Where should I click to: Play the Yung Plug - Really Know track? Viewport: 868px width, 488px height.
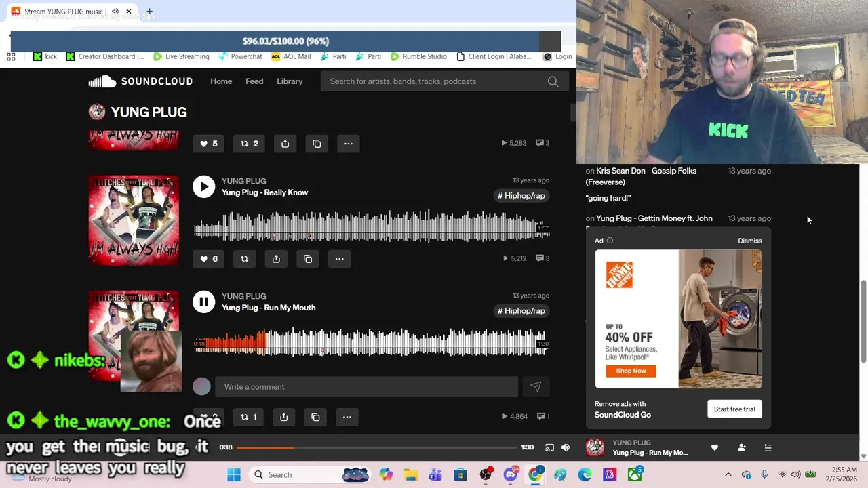pos(203,186)
